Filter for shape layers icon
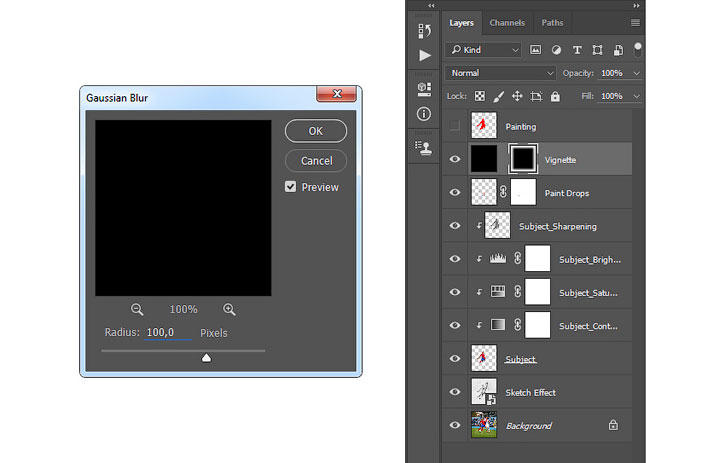The width and height of the screenshot is (725, 463). pyautogui.click(x=597, y=50)
